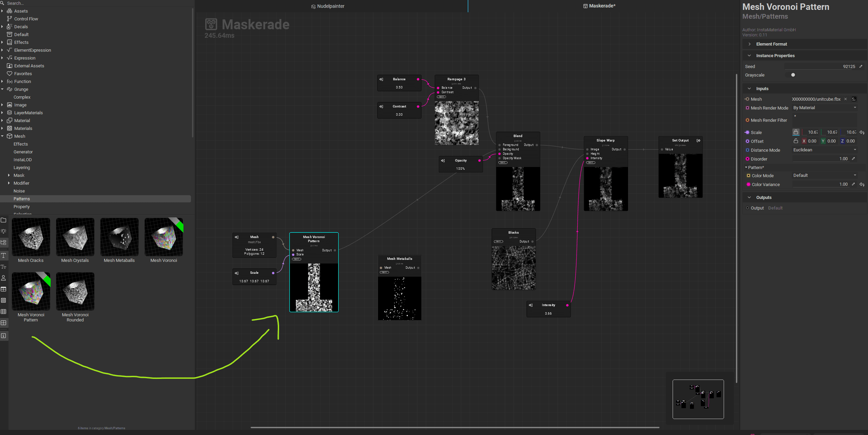Toggle the Offset lock icon

pyautogui.click(x=796, y=141)
